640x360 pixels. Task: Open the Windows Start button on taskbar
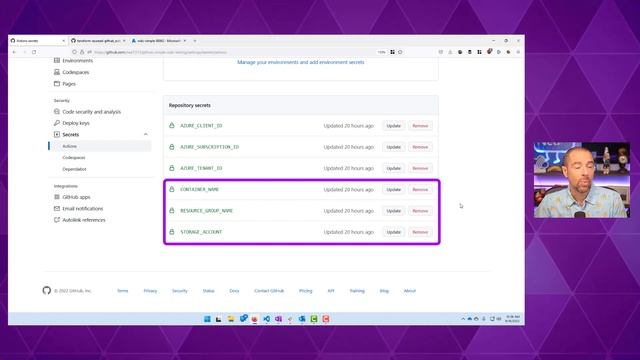(207, 319)
